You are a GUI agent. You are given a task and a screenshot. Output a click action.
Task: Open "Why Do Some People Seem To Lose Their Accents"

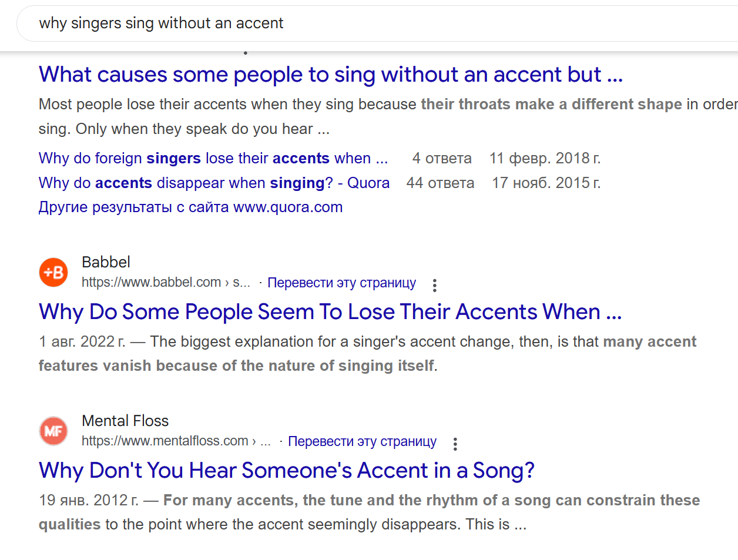[330, 312]
